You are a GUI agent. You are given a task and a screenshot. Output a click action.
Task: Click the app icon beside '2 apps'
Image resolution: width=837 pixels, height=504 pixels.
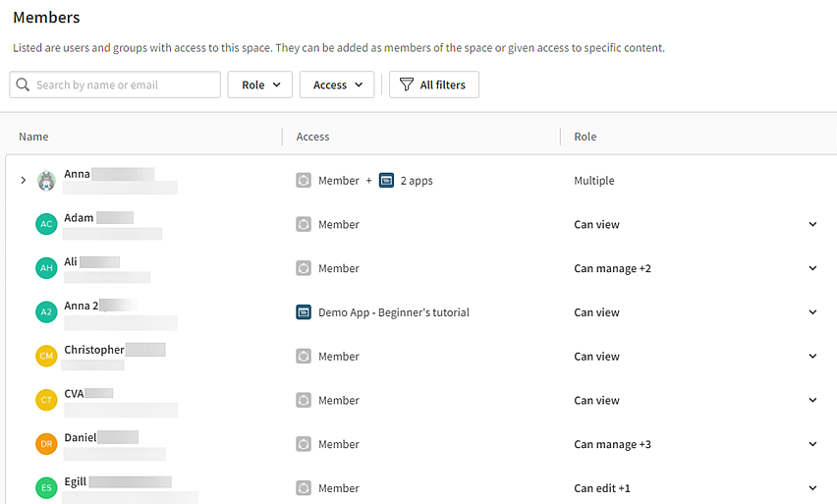(x=386, y=181)
